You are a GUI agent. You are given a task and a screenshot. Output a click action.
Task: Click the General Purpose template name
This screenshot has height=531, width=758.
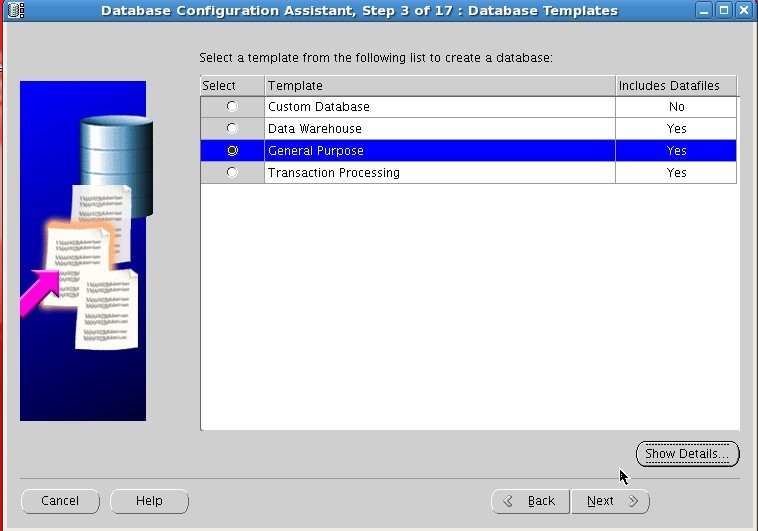pos(316,150)
